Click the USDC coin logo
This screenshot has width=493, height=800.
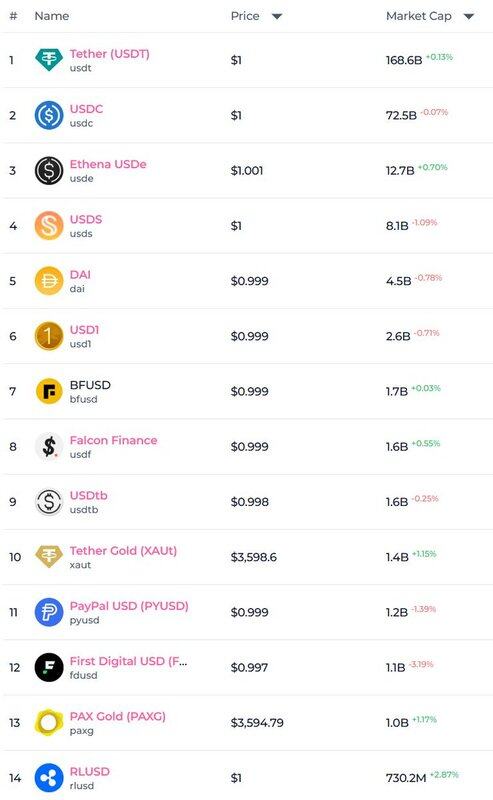[49, 115]
